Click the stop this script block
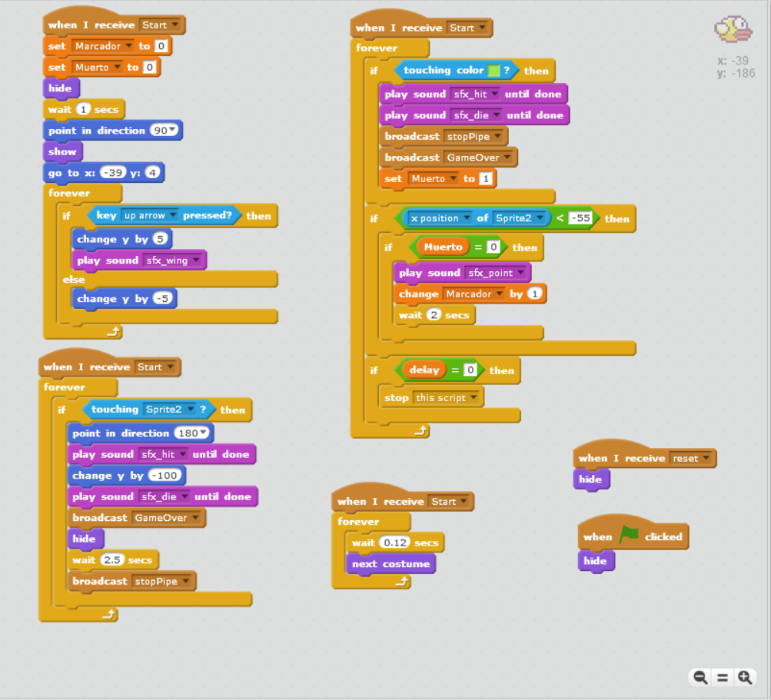This screenshot has width=771, height=700. (x=396, y=398)
